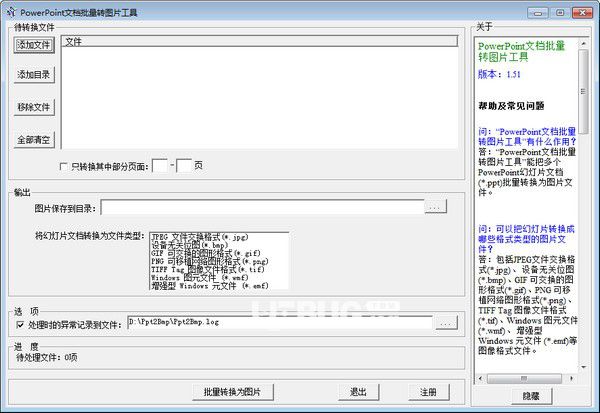The width and height of the screenshot is (600, 413).
Task: Click the 添加目录 button
Action: 34,75
